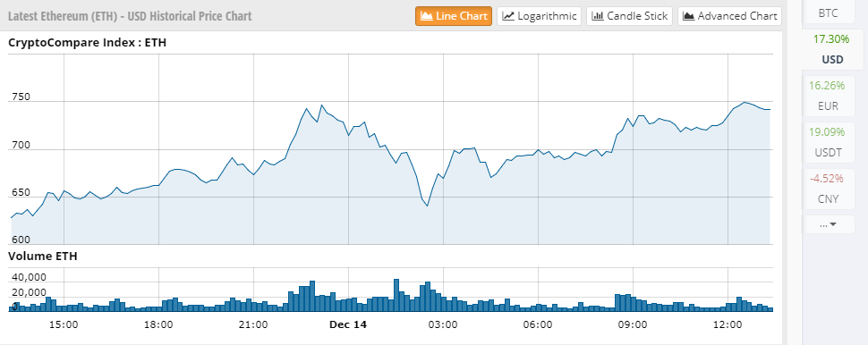Select the BTC currency tab
Viewport: 868px width, 345px height.
point(828,13)
